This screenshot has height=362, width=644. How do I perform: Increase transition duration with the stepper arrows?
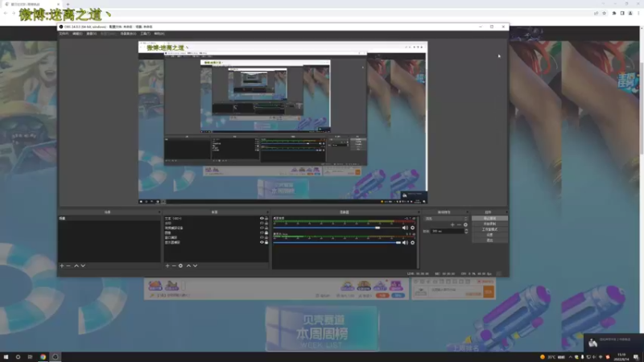(466, 230)
